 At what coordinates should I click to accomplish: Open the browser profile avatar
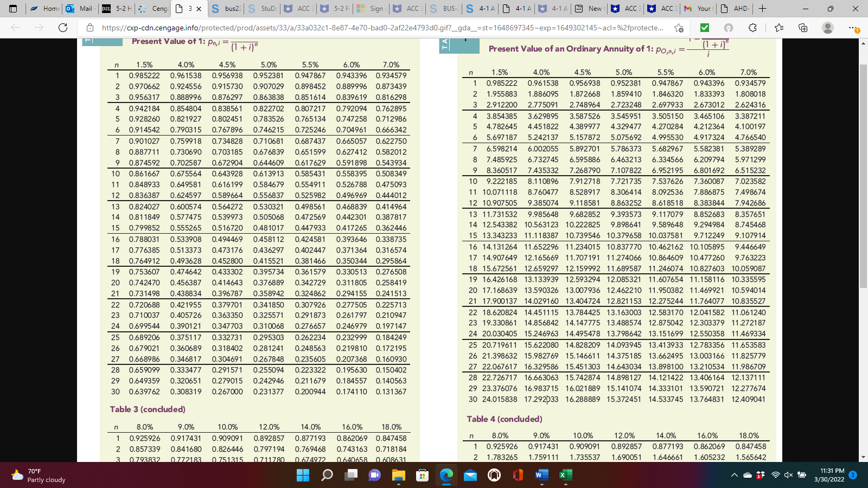828,28
